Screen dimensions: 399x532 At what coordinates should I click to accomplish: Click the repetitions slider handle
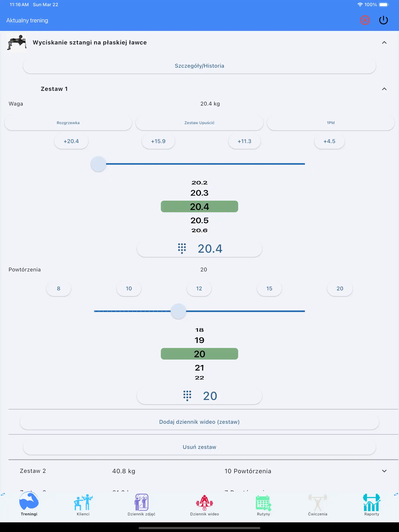tap(178, 311)
